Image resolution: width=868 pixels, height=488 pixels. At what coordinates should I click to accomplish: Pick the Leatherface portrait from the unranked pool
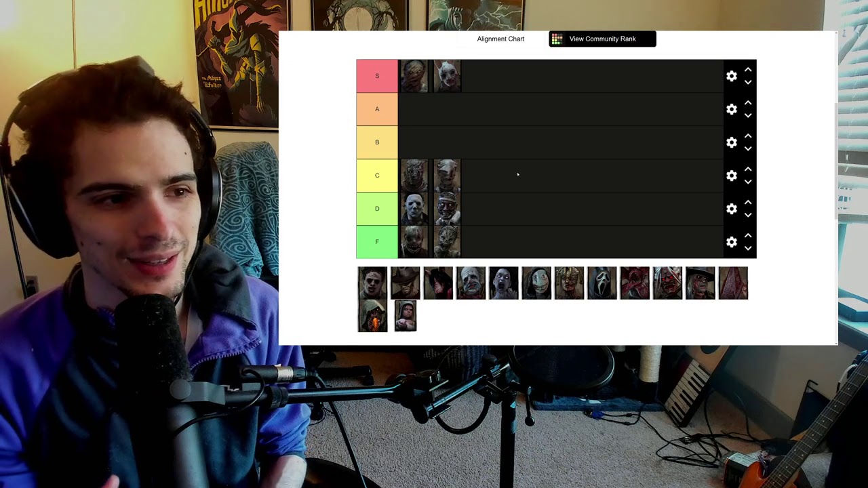372,283
